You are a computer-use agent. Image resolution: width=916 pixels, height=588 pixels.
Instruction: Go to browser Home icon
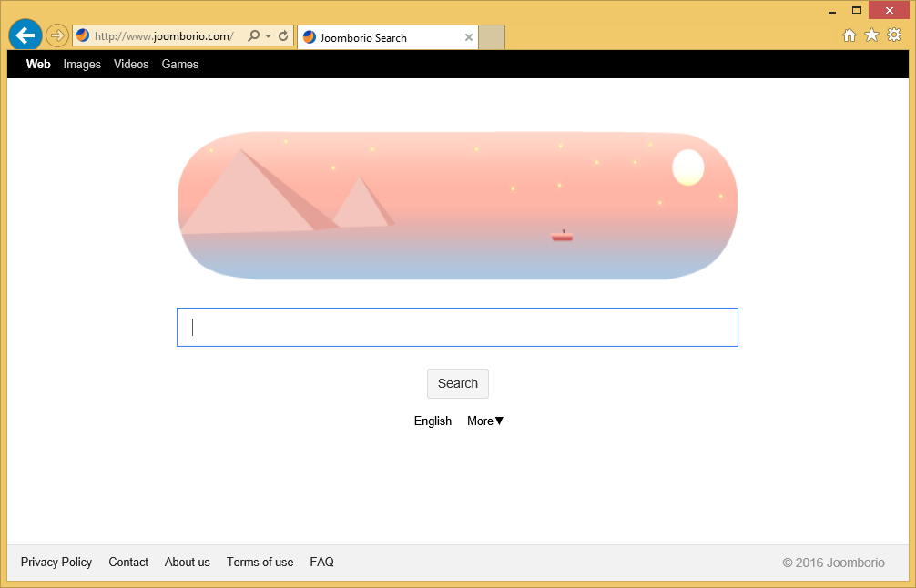[x=850, y=35]
